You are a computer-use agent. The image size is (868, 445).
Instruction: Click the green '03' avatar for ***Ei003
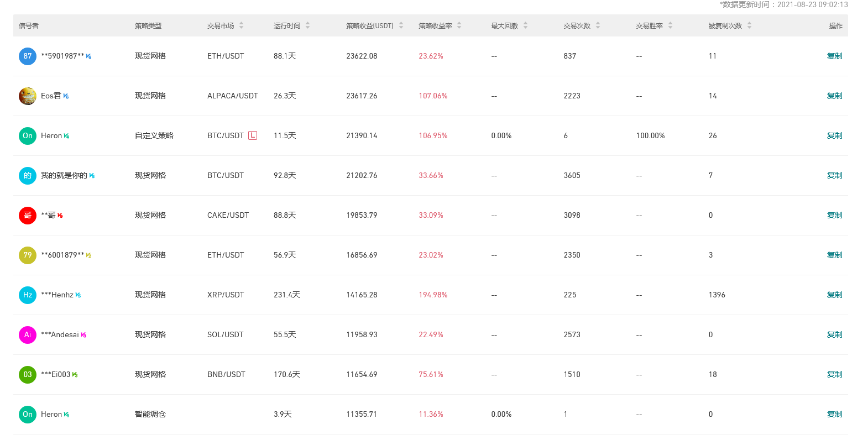point(28,375)
